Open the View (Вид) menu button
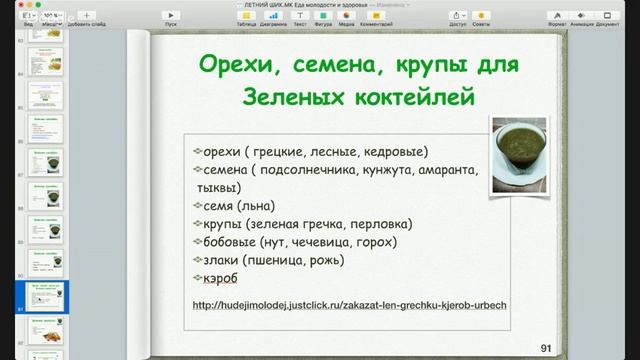The image size is (640, 360). (x=29, y=16)
